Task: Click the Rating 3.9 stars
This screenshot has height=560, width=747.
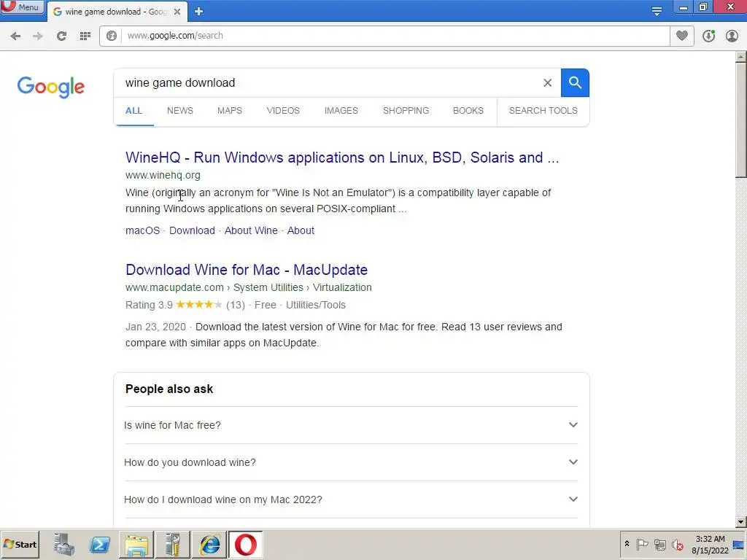Action: (198, 305)
